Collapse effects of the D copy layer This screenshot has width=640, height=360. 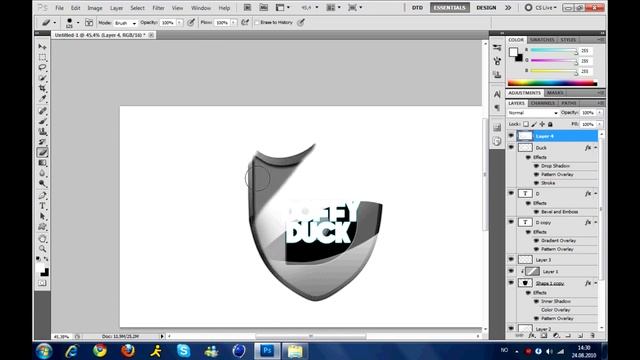pyautogui.click(x=596, y=222)
